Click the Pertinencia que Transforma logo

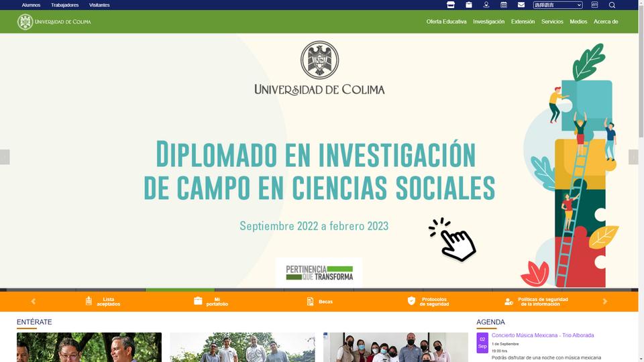(x=319, y=273)
